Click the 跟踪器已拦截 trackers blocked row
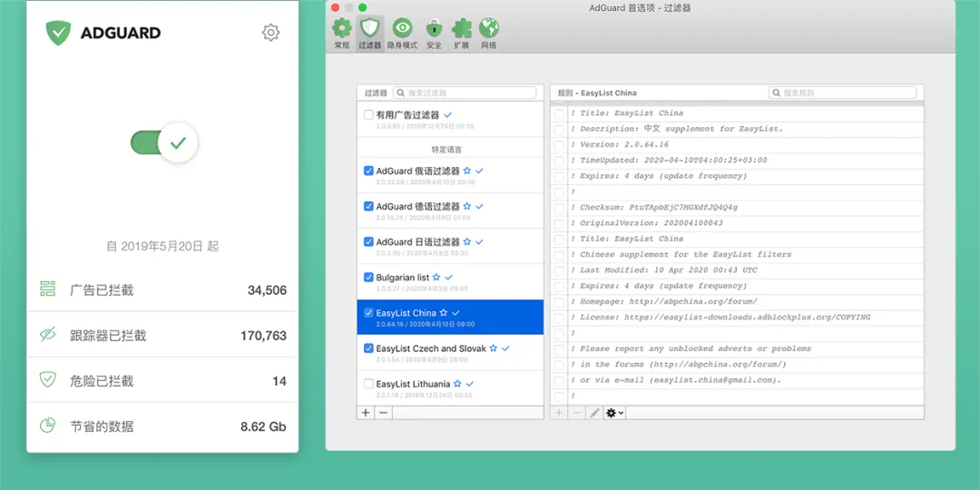Image resolution: width=980 pixels, height=490 pixels. [162, 336]
